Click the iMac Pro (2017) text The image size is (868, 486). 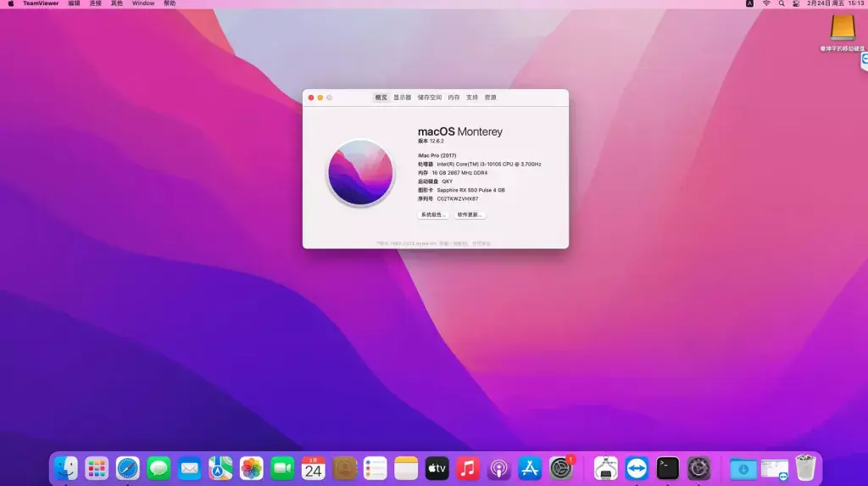[437, 156]
